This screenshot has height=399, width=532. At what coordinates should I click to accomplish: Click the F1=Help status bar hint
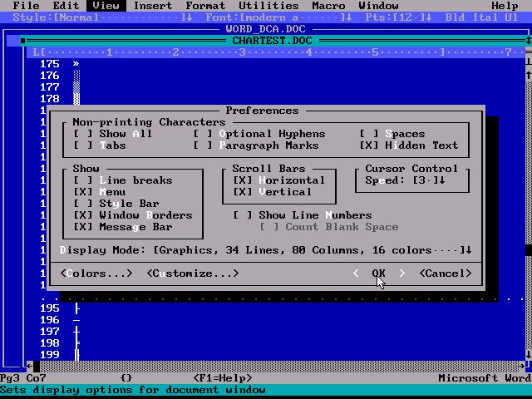223,378
